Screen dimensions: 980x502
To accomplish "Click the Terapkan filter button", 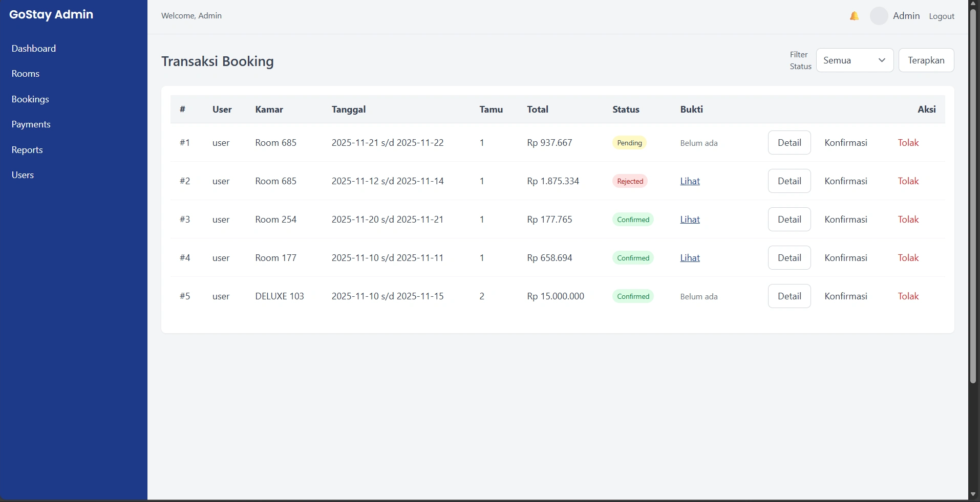I will pyautogui.click(x=926, y=60).
